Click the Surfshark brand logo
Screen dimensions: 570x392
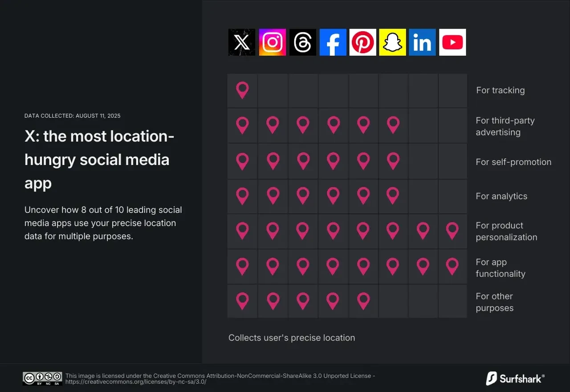tap(515, 379)
